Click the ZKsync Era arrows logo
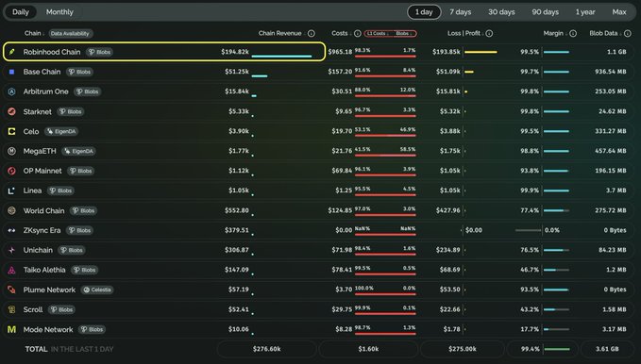641x364 pixels. point(12,230)
